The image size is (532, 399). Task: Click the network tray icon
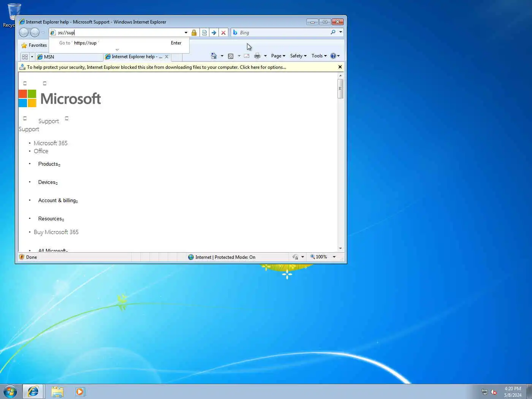pos(484,392)
